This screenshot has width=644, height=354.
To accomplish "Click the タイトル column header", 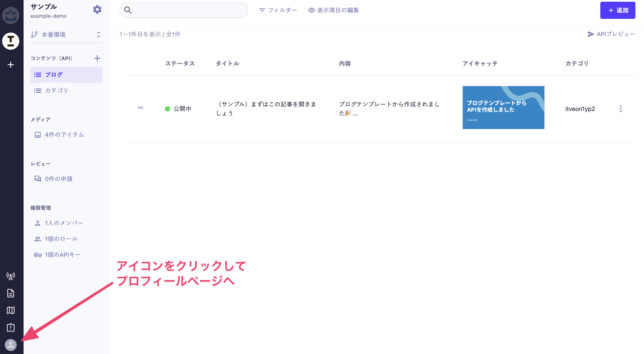I will click(x=228, y=63).
